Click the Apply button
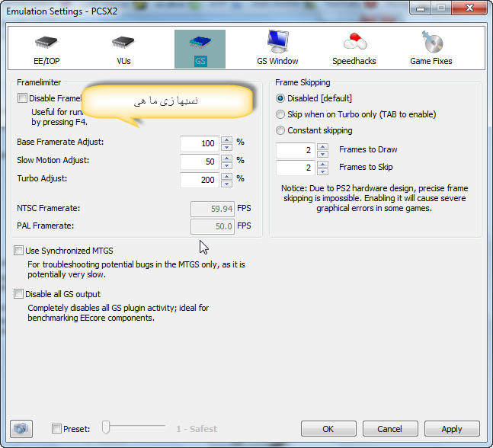This screenshot has height=448, width=493. (x=452, y=429)
